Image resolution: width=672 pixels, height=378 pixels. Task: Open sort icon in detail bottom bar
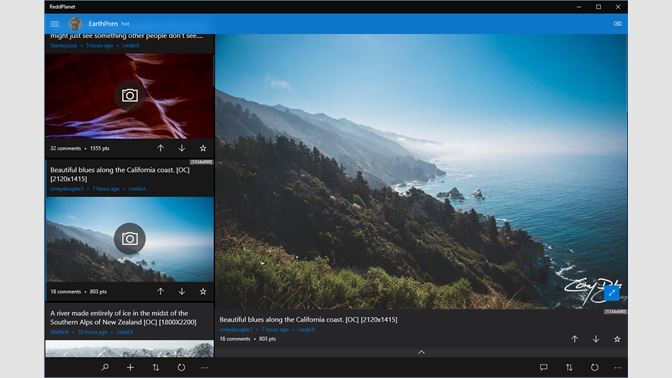tap(569, 367)
